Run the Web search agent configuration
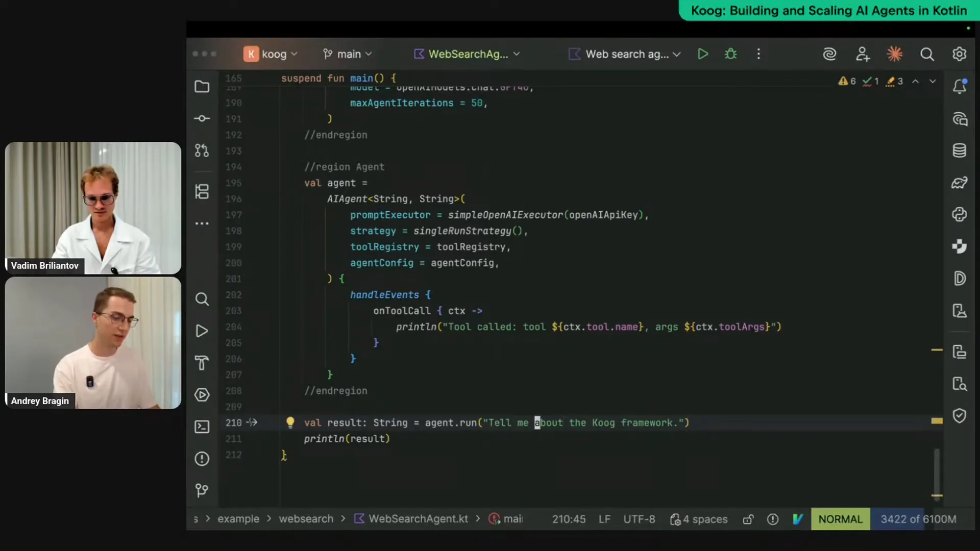 pyautogui.click(x=703, y=54)
